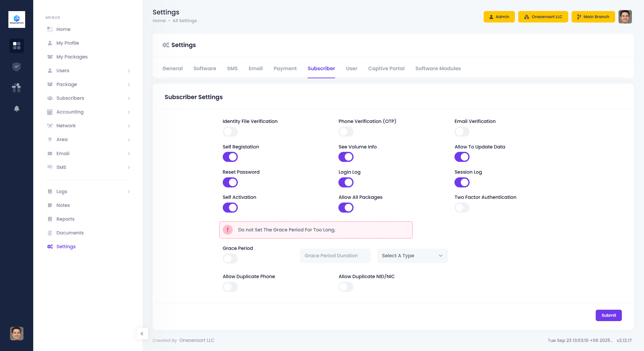644x351 pixels.
Task: Enable the Two Factor Authentication toggle
Action: coord(462,208)
